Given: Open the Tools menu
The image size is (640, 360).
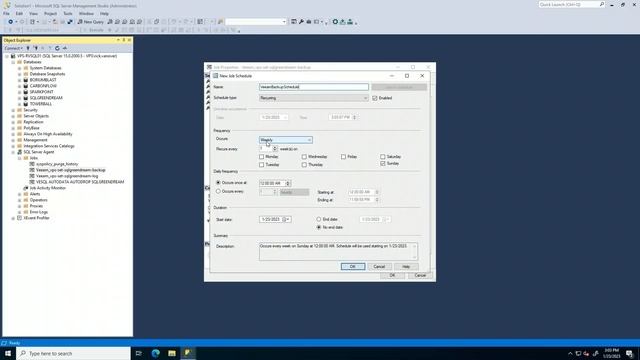Looking at the screenshot, I should 68,13.
